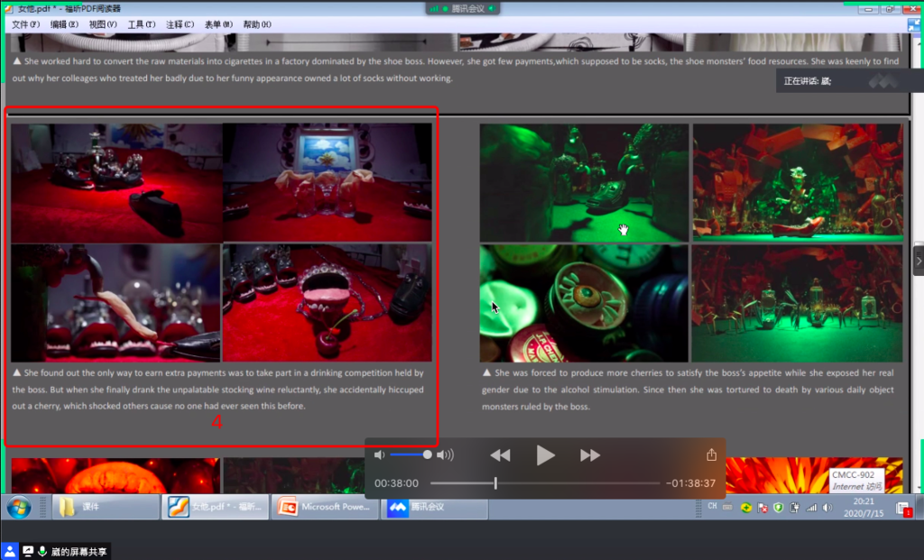Click the blue expand arrows icon at top right
This screenshot has width=924, height=560.
[x=914, y=24]
